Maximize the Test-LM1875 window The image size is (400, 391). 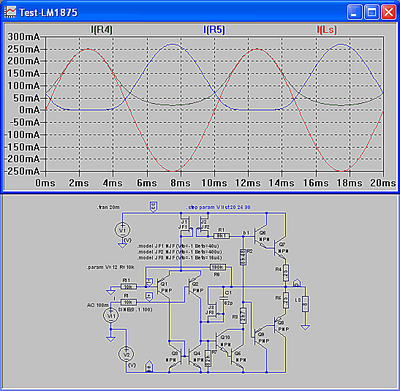tap(372, 13)
